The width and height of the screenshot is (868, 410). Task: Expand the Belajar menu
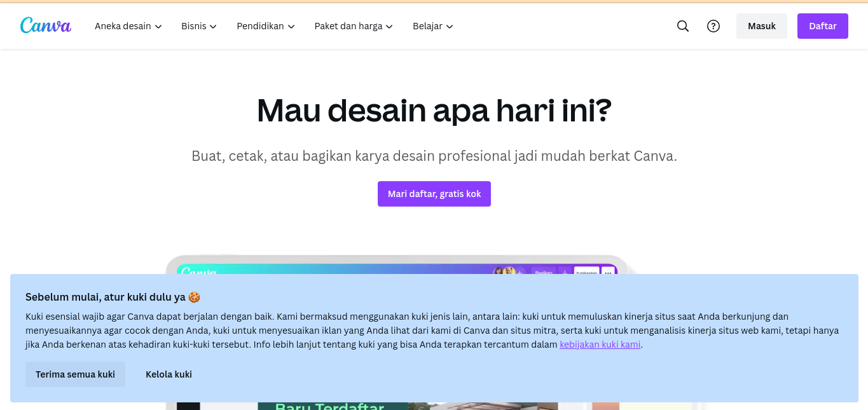[x=433, y=26]
